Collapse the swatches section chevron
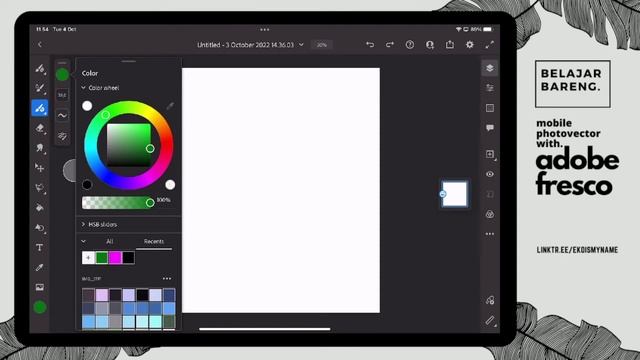Image resolution: width=640 pixels, height=360 pixels. (83, 242)
